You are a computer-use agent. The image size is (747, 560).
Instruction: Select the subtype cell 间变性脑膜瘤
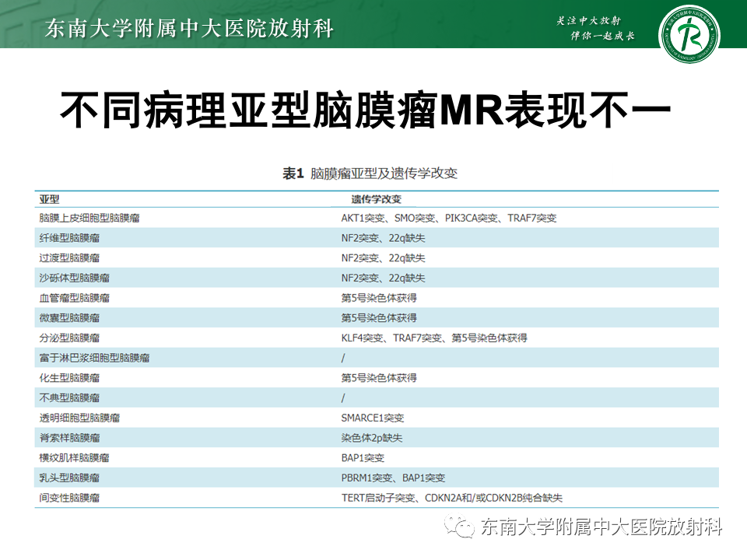coord(69,498)
